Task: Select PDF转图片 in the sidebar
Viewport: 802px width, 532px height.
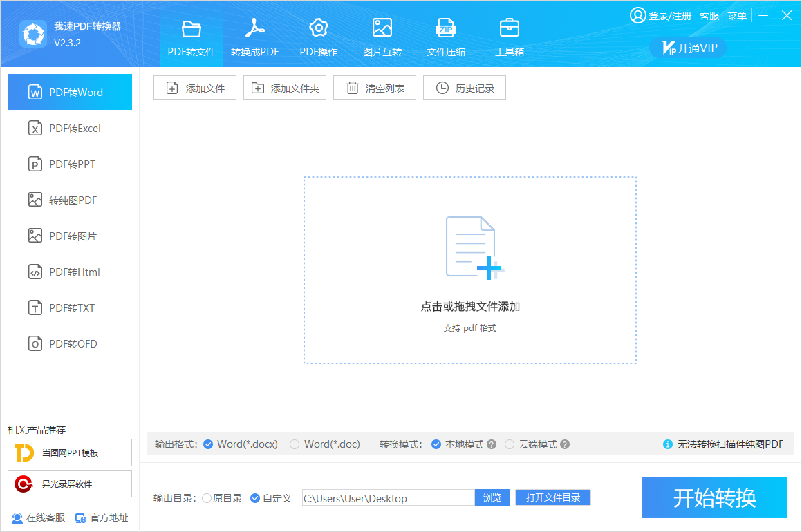Action: point(70,236)
